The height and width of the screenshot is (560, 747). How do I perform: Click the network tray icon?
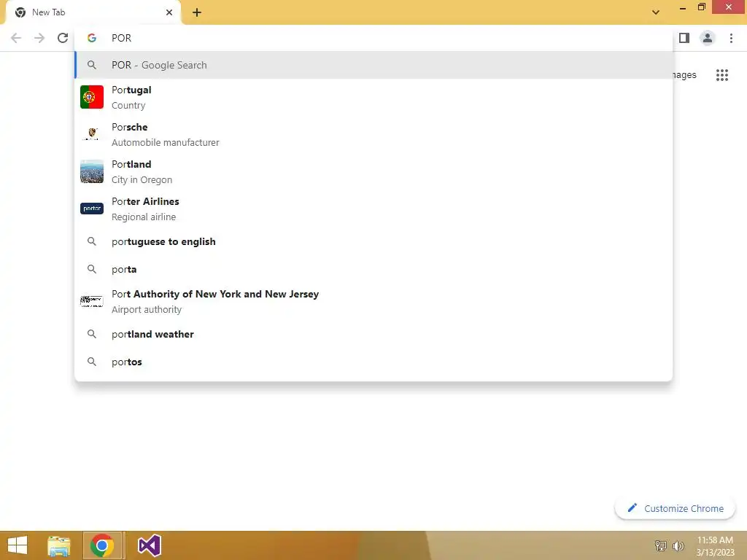tap(661, 545)
